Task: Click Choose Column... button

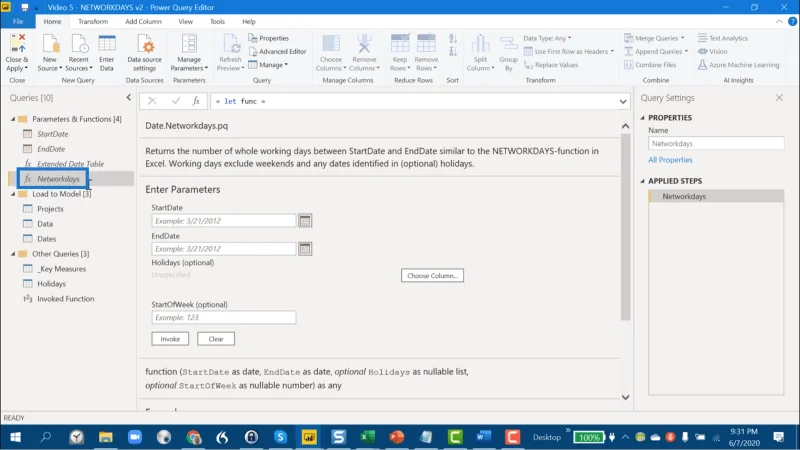Action: tap(432, 276)
